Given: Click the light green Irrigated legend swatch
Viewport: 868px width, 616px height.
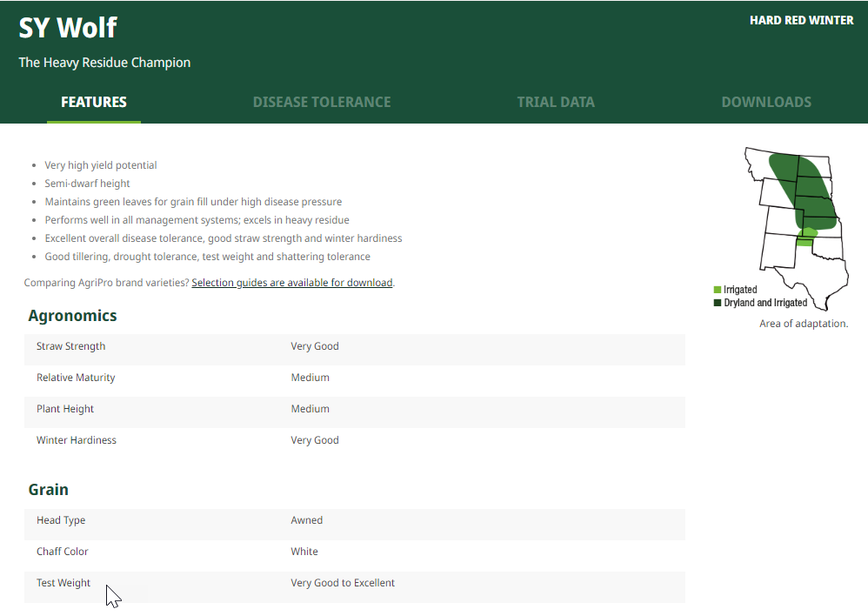Looking at the screenshot, I should [718, 290].
